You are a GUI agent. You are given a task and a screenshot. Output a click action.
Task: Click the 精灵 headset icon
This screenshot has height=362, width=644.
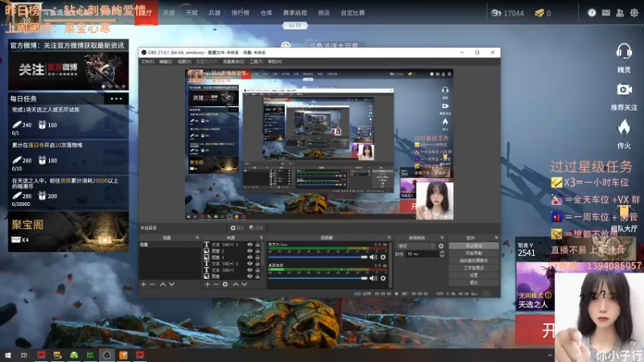pos(624,52)
